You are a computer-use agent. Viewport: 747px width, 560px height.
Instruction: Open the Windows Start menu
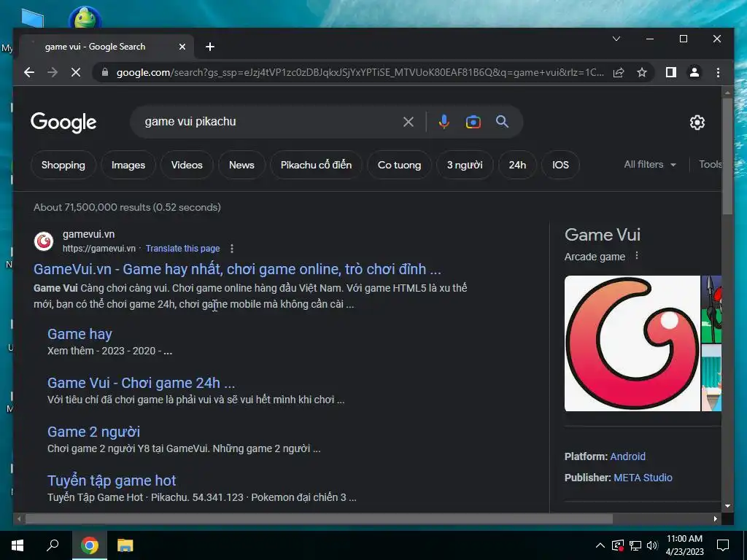(18, 545)
